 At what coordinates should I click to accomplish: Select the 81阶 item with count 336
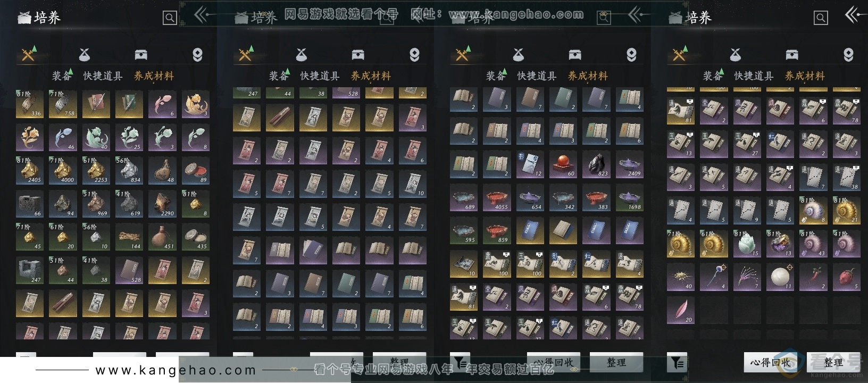[29, 104]
